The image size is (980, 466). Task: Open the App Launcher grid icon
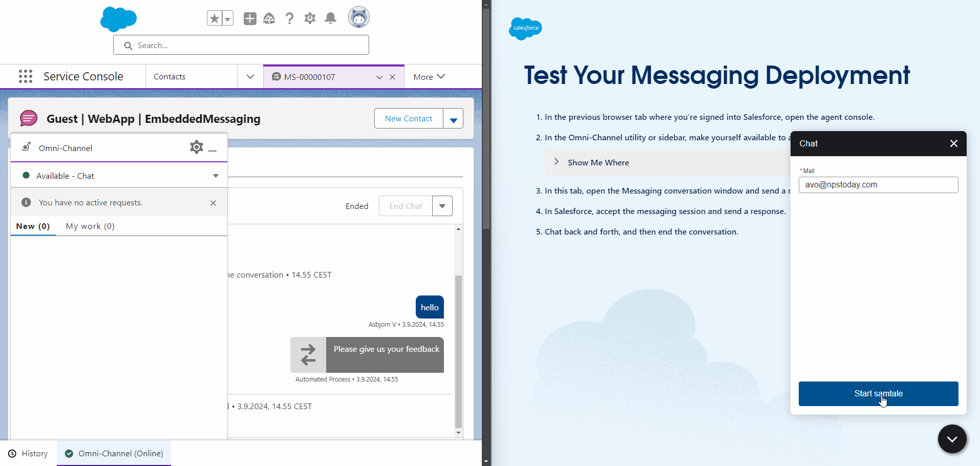26,76
